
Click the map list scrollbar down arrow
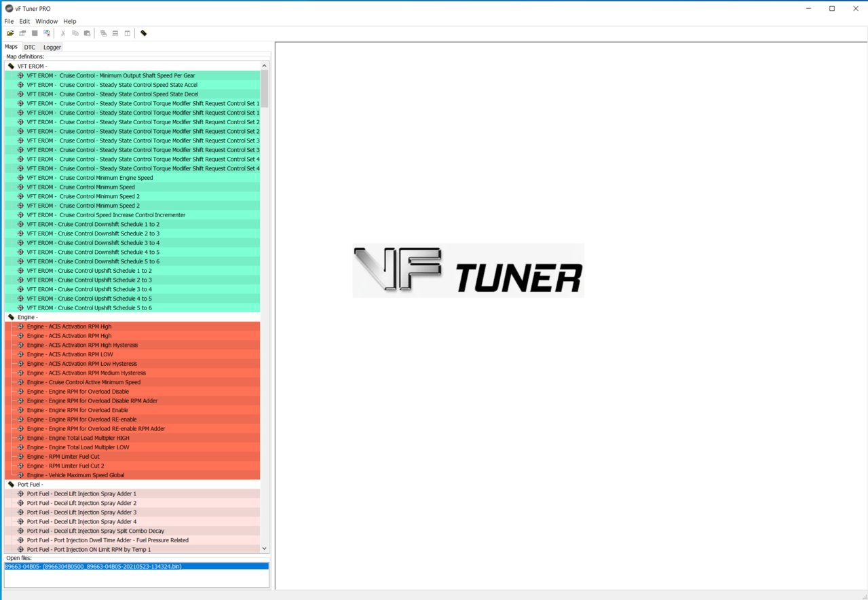[x=265, y=548]
